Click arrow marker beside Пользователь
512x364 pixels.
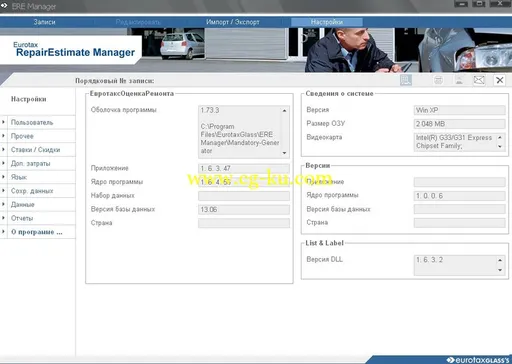click(x=3, y=122)
